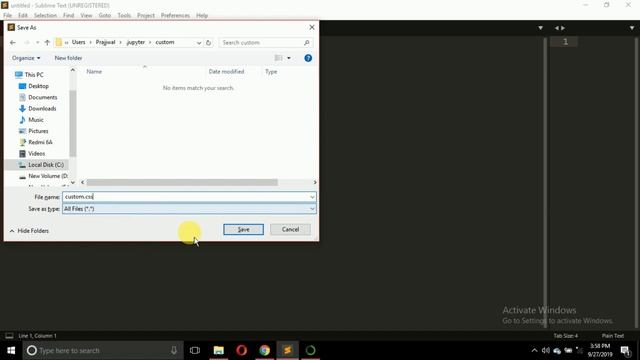Open the Help menu in Sublime Text
Viewport: 640px width, 360px height.
(x=202, y=15)
